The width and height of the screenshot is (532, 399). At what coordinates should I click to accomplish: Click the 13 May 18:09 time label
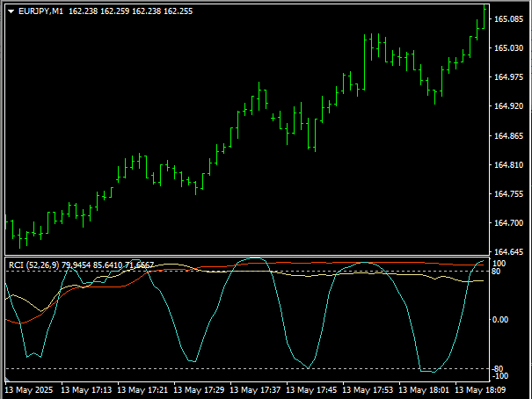pos(480,390)
